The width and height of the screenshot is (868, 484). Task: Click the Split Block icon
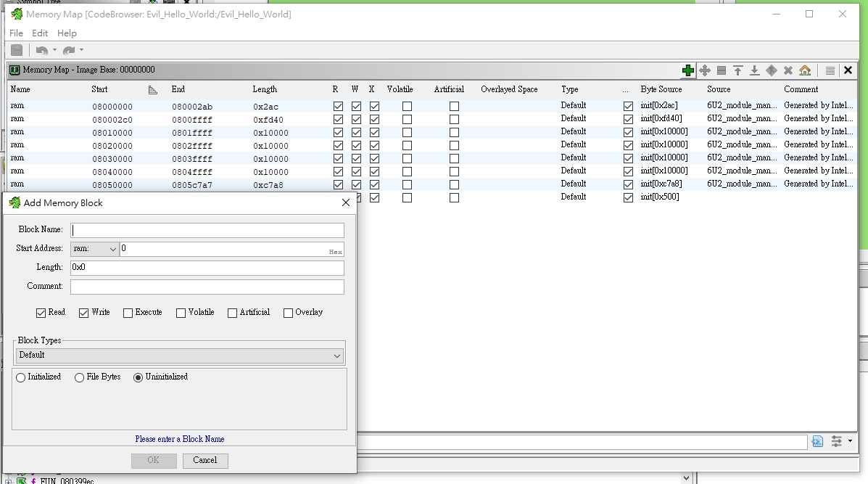tap(722, 70)
